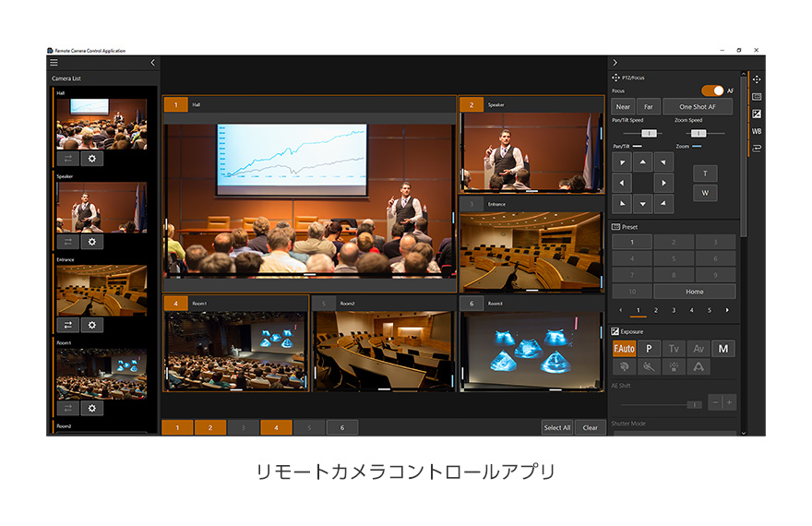Toggle the AF autofocus switch
The image size is (812, 526).
(x=713, y=90)
